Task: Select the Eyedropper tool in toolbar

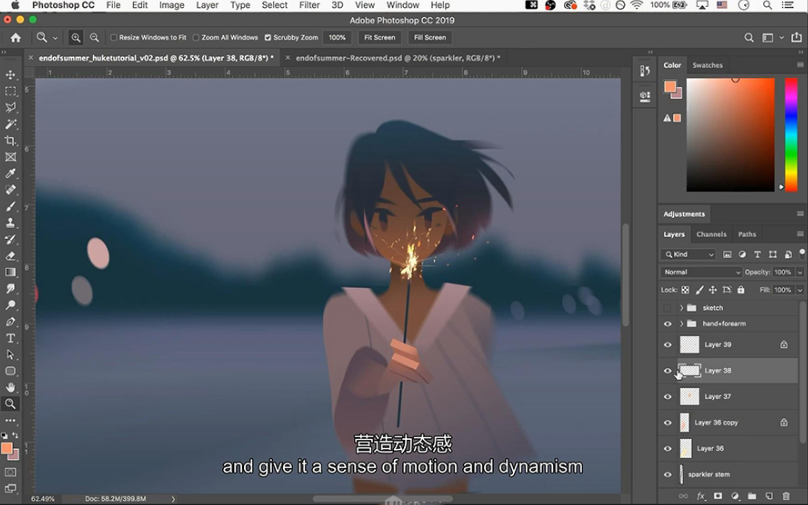Action: tap(11, 173)
